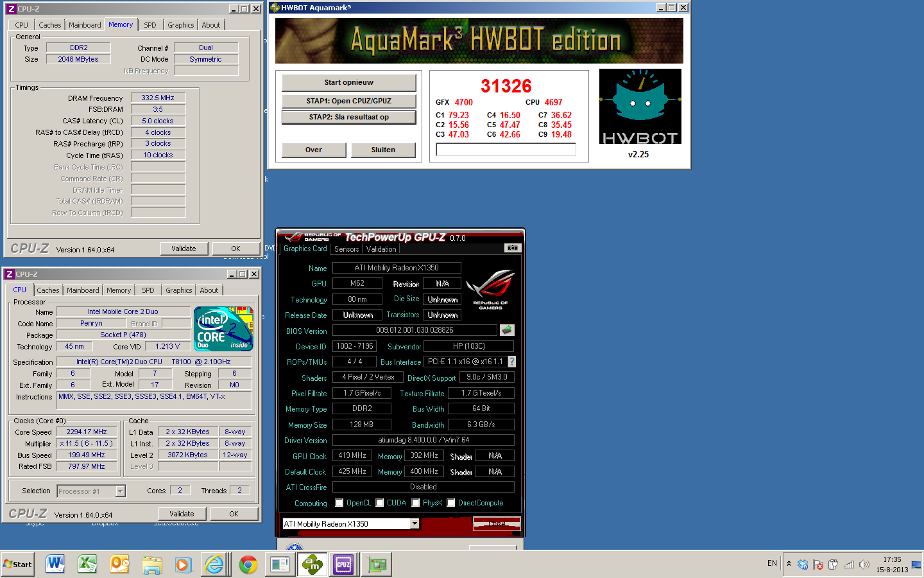Viewport: 924px width, 578px height.
Task: Launch Internet Explorer from the taskbar
Action: (215, 565)
